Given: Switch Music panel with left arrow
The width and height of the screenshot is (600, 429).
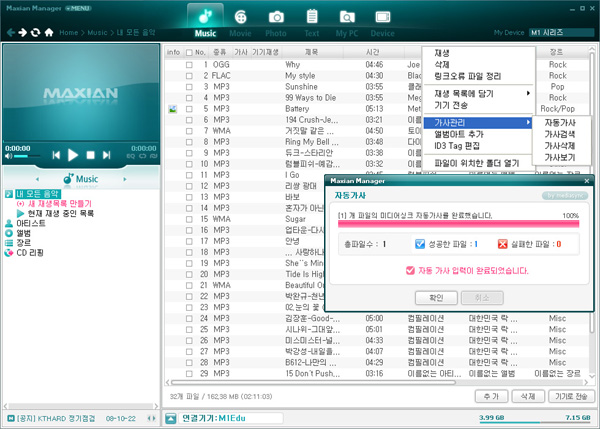Looking at the screenshot, I should tap(37, 179).
